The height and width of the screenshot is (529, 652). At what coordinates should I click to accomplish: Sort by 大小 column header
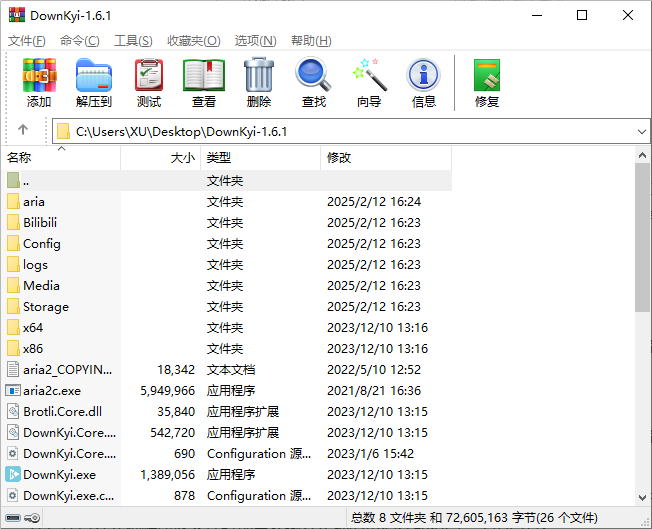pos(161,158)
